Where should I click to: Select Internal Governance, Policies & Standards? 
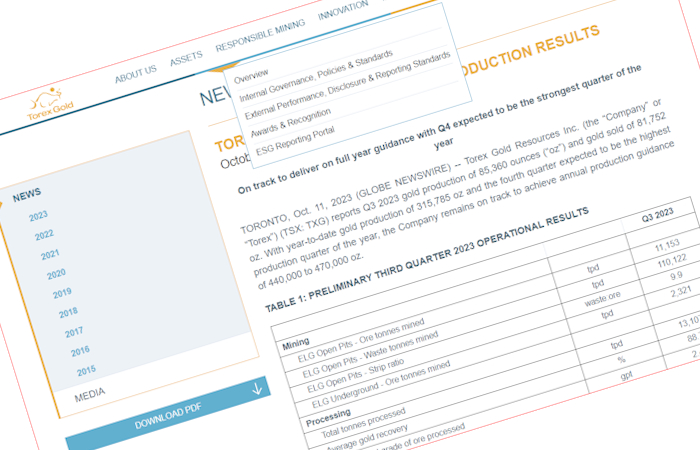[316, 75]
